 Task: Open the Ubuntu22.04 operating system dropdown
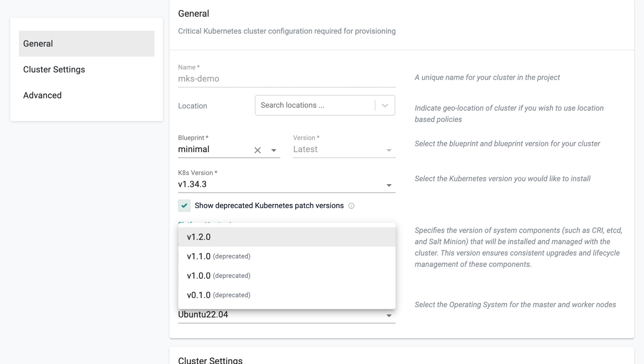pyautogui.click(x=389, y=315)
